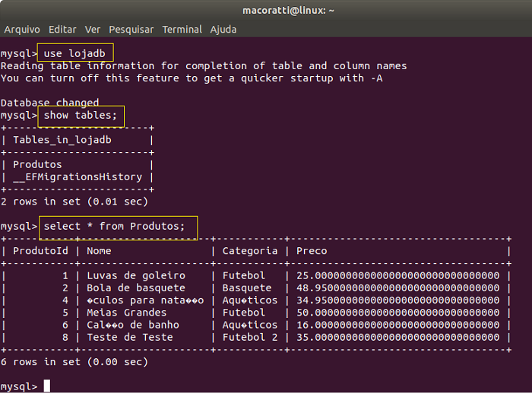
Task: Click the Categoria column header
Action: pos(250,251)
